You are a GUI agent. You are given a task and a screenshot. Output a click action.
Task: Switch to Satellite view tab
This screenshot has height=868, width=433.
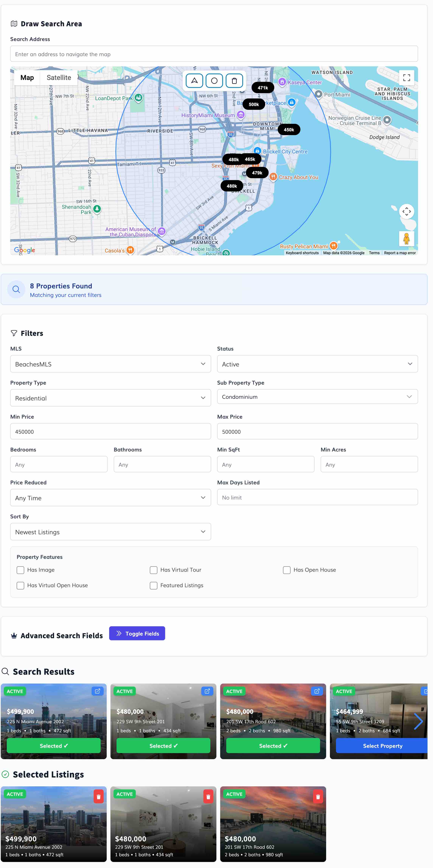[x=59, y=77]
